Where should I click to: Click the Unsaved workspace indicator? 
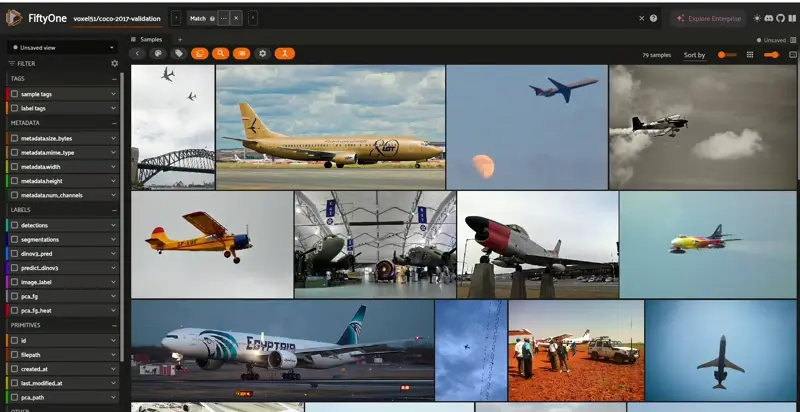click(771, 40)
